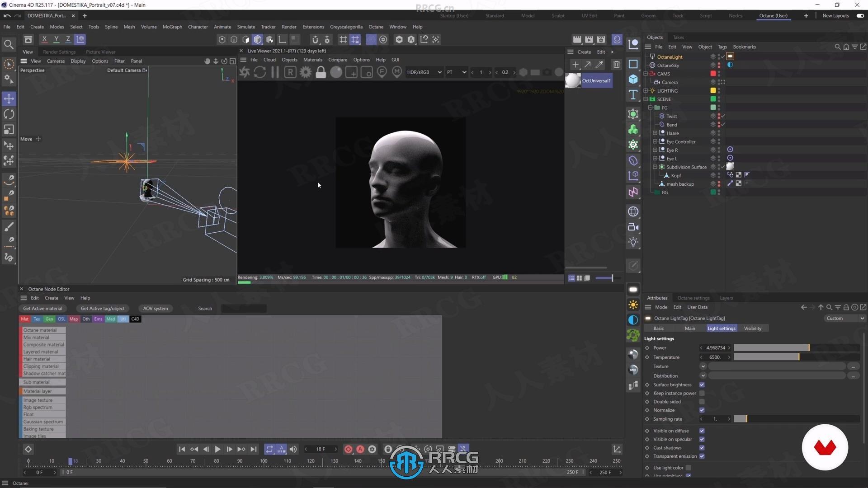Image resolution: width=868 pixels, height=488 pixels.
Task: Toggle Keep instance power checkbox
Action: 702,393
